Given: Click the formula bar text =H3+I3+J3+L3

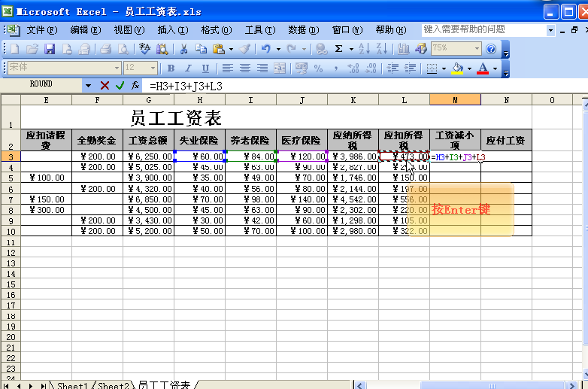Looking at the screenshot, I should click(186, 87).
